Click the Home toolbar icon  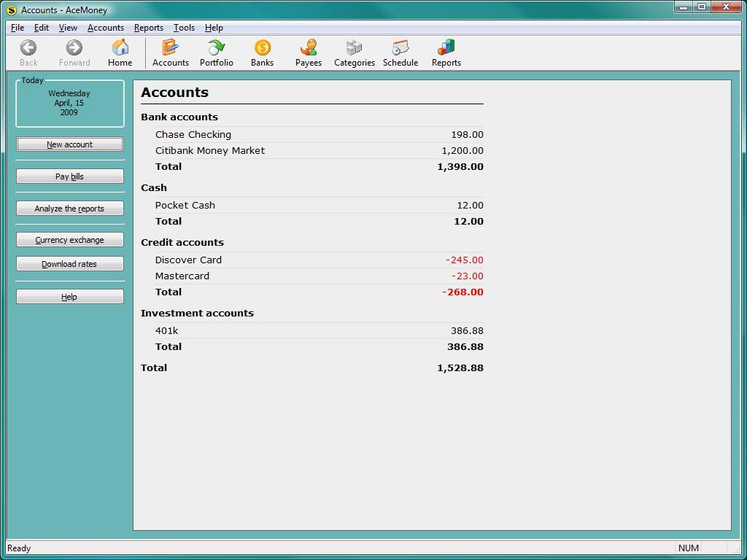(120, 52)
